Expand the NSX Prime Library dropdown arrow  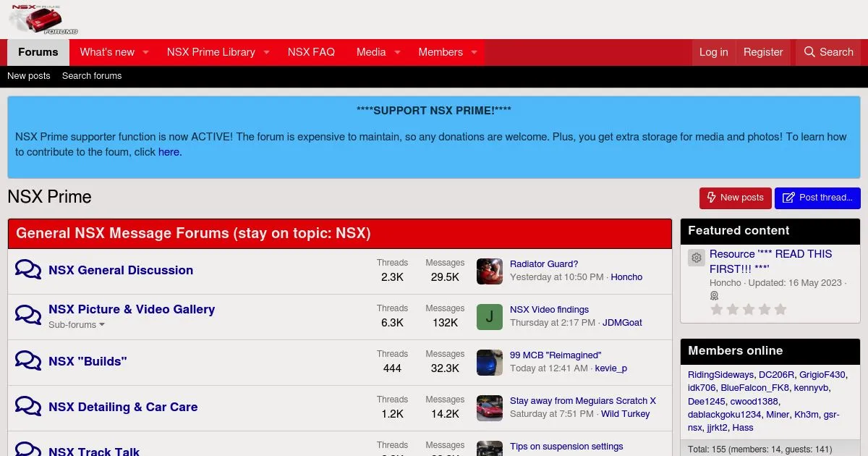[266, 52]
